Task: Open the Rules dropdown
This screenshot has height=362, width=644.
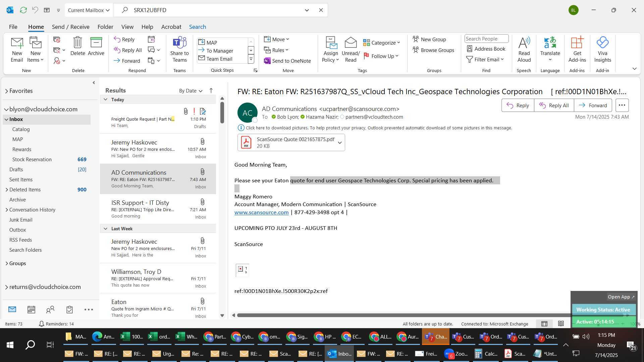Action: click(x=276, y=50)
